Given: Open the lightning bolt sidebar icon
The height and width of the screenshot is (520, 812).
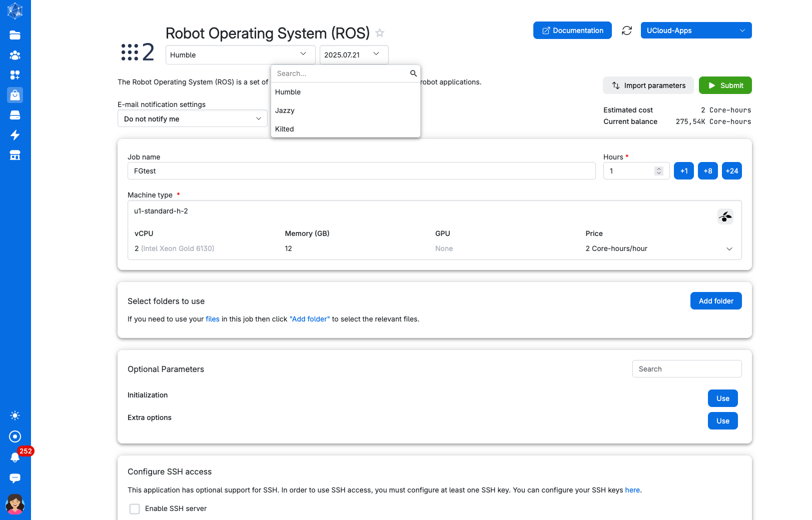Looking at the screenshot, I should click(x=15, y=135).
